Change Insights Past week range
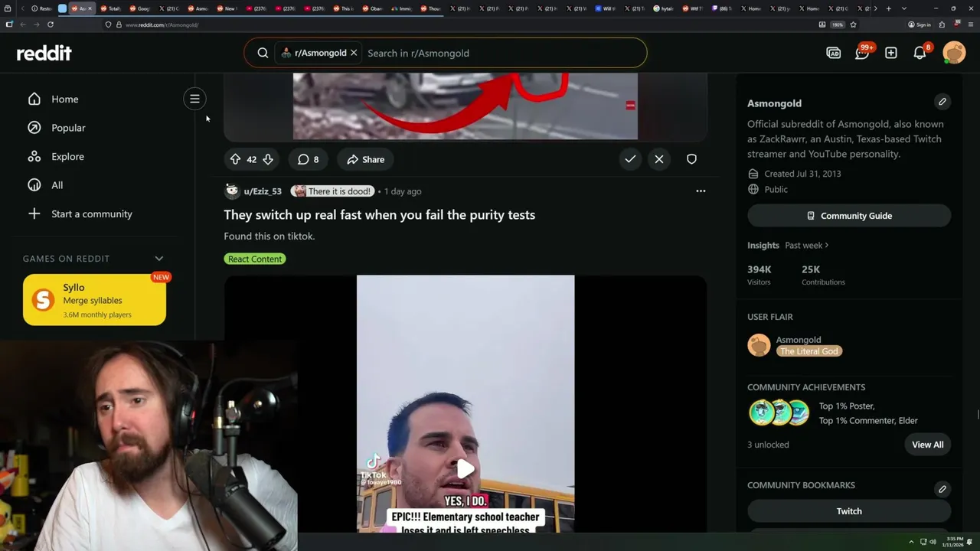Viewport: 980px width, 551px height. 807,245
